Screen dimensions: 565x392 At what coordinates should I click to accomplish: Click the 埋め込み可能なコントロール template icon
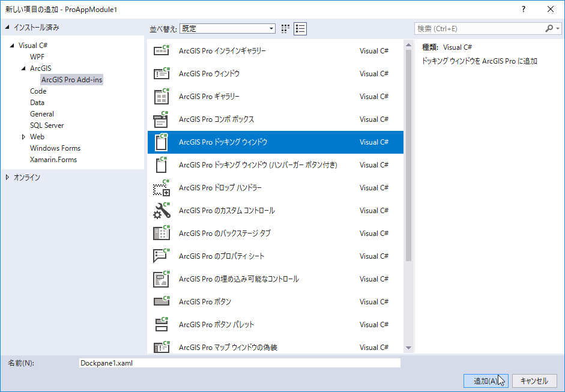click(162, 279)
